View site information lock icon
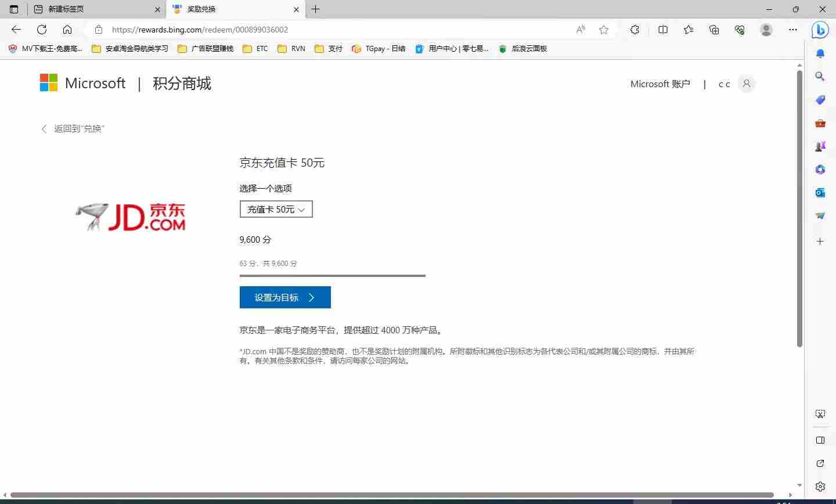This screenshot has height=504, width=836. point(99,30)
